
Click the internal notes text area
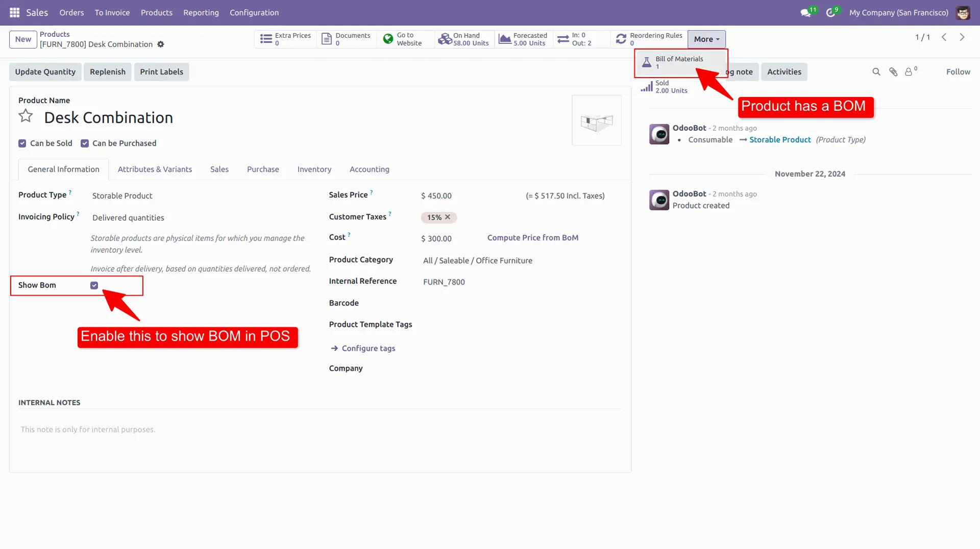pos(320,429)
